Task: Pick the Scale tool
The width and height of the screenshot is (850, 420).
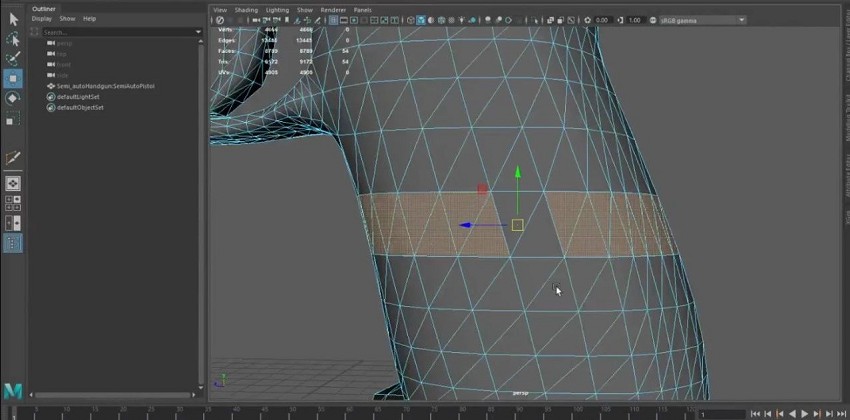Action: (13, 119)
